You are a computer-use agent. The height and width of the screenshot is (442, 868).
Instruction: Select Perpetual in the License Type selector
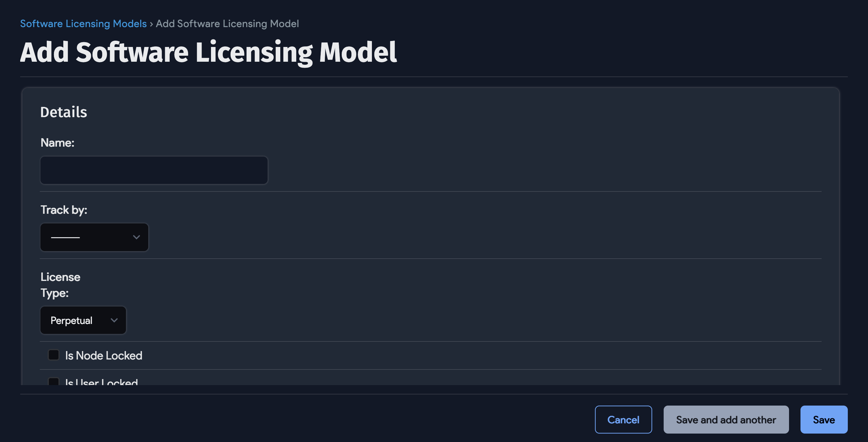click(83, 320)
